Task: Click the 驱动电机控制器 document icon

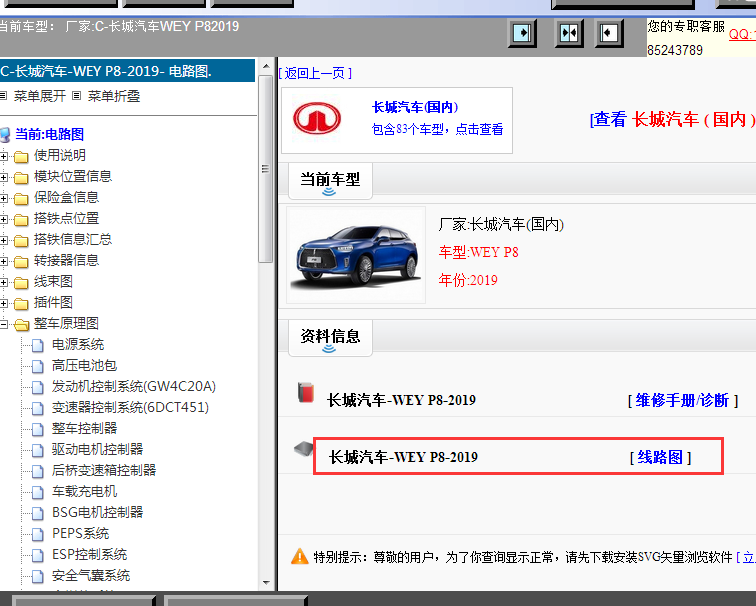Action: pyautogui.click(x=38, y=450)
